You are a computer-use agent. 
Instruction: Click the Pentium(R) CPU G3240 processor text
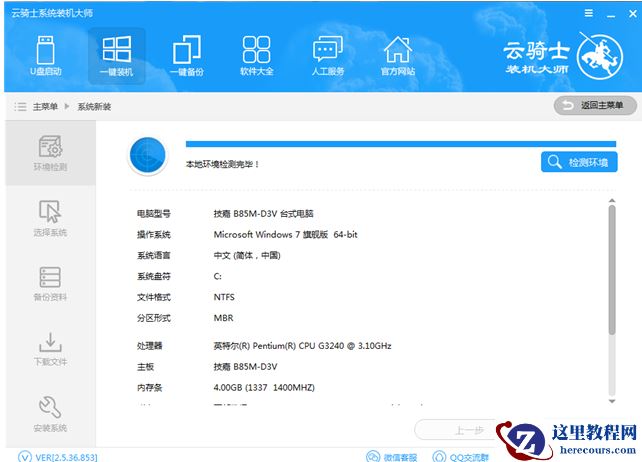pos(302,346)
